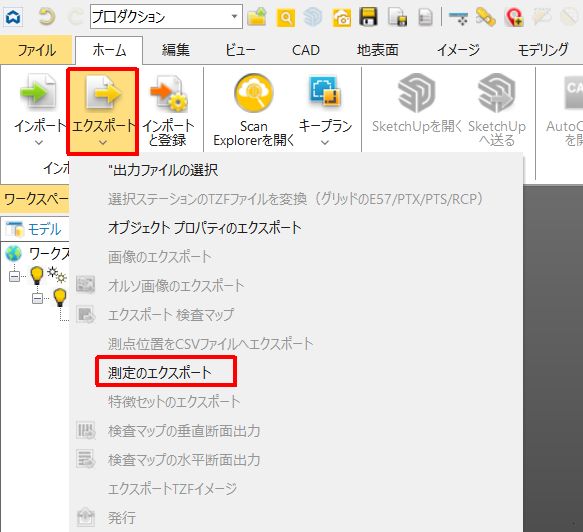Click the エクスポート yellow arrow icon
This screenshot has height=532, width=583.
[x=103, y=92]
